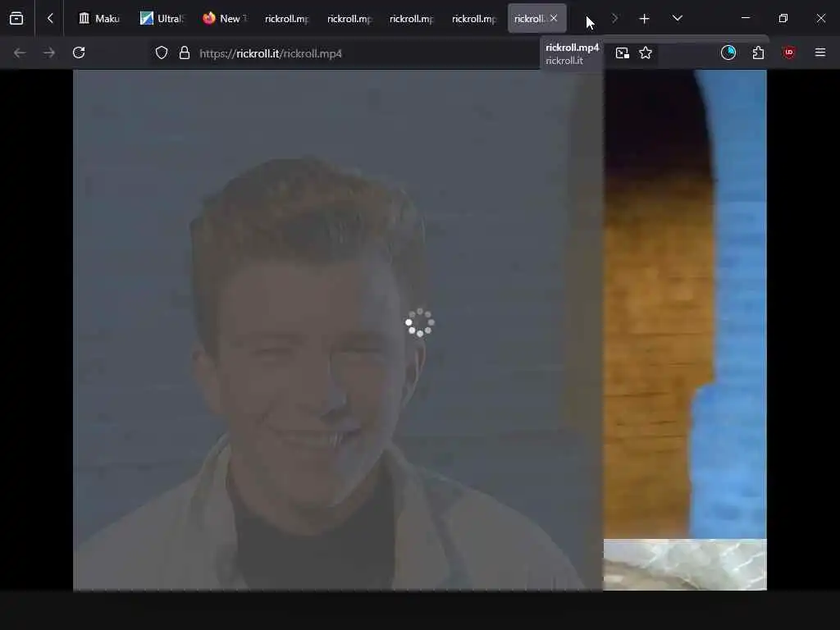Screen dimensions: 840x630
Task: Restore down the browser window
Action: [783, 18]
